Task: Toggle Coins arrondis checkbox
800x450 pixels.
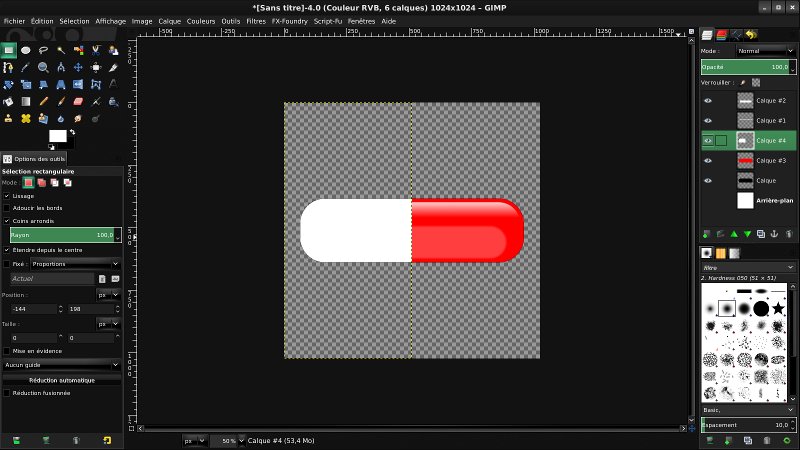Action: click(7, 221)
